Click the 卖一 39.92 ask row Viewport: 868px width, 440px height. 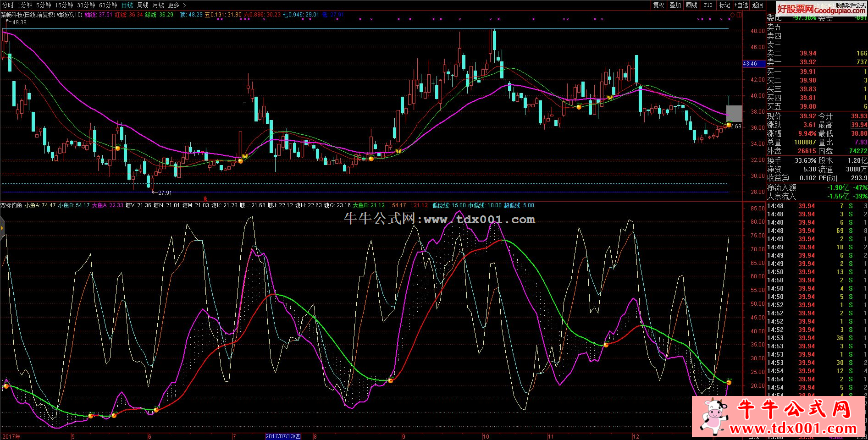click(x=817, y=62)
